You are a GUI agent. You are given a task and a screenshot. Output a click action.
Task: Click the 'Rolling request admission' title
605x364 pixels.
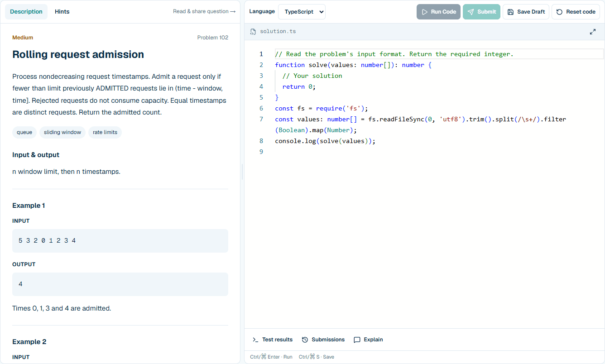[78, 54]
